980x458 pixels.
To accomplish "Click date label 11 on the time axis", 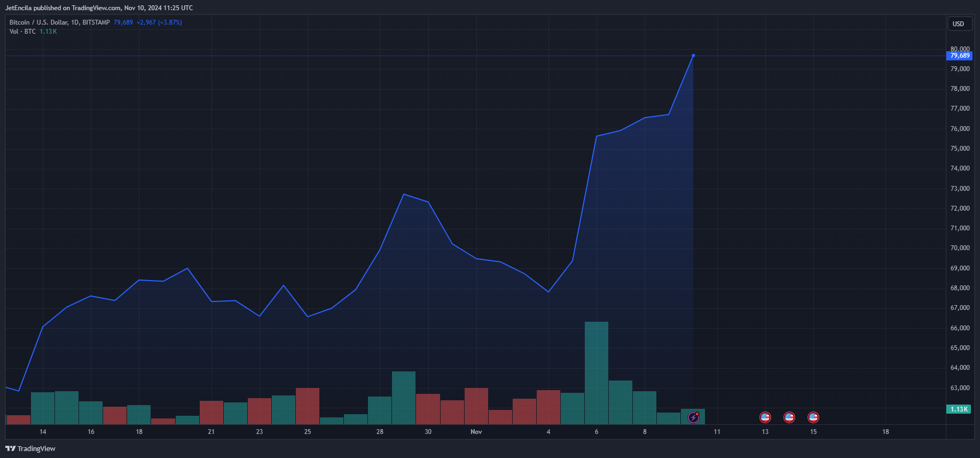I will pyautogui.click(x=717, y=432).
